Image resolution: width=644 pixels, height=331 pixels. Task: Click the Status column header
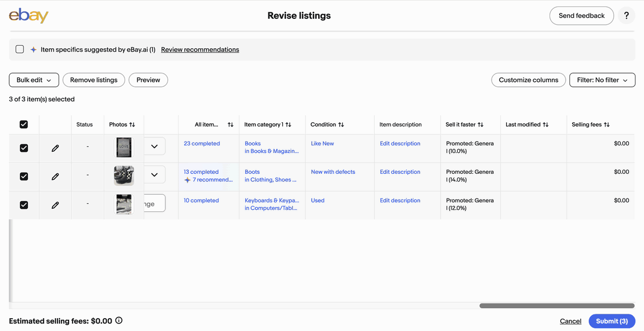(x=84, y=124)
